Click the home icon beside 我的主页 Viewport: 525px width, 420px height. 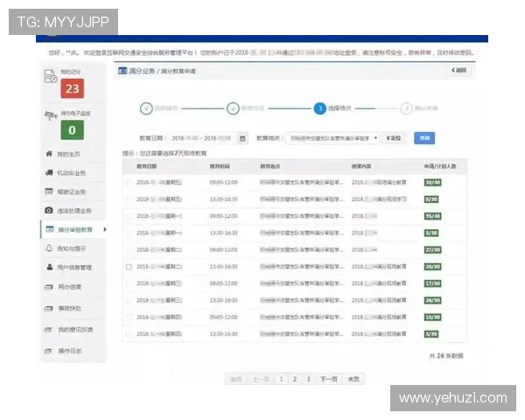(x=49, y=154)
